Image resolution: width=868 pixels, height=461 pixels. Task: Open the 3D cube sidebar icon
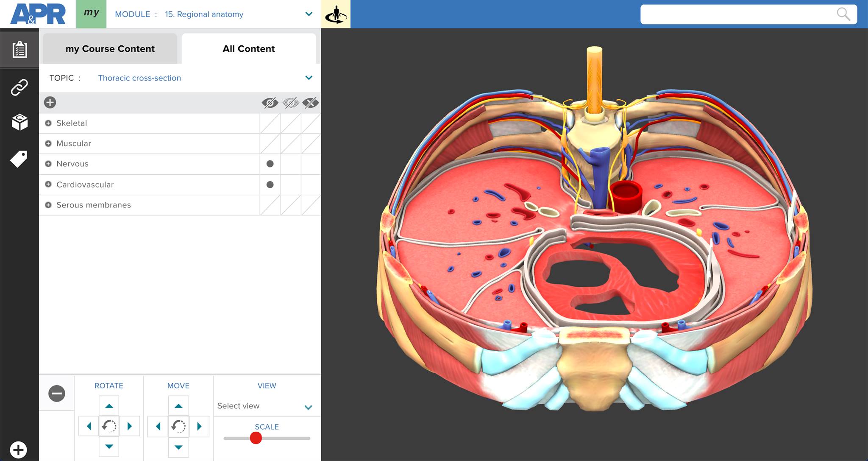19,122
